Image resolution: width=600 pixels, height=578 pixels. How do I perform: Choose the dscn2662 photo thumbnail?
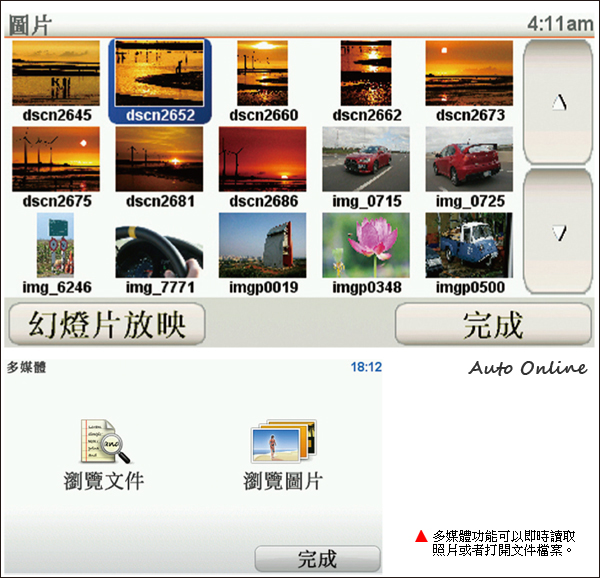pos(366,73)
